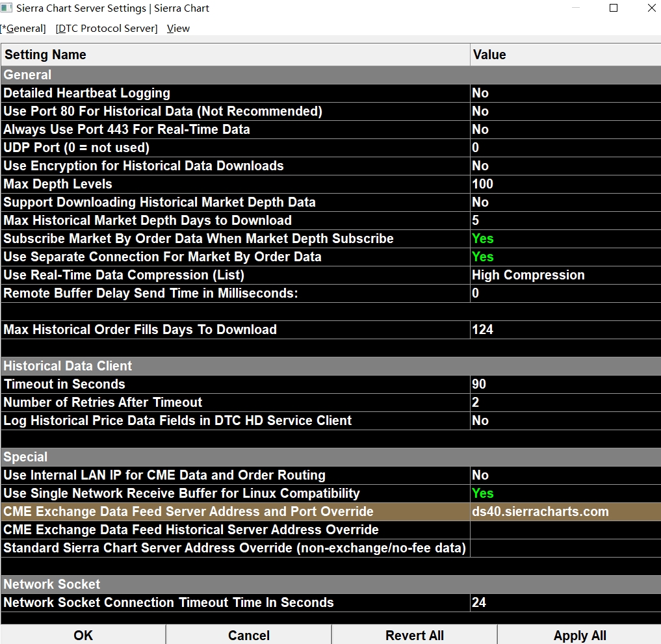661x644 pixels.
Task: Click the Revert All button
Action: coord(415,635)
